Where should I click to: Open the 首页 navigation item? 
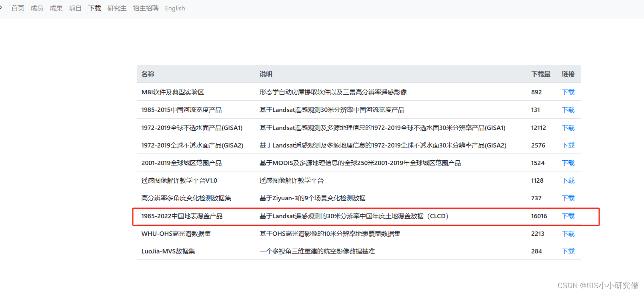(18, 8)
